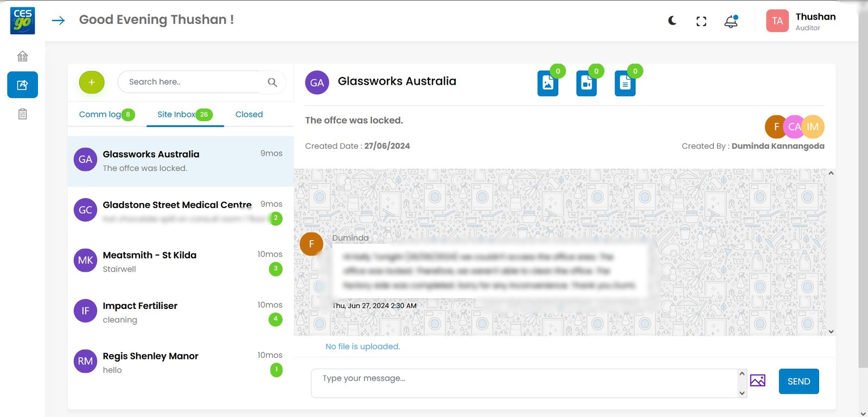This screenshot has width=868, height=417.
Task: Open the clipboard icon in sidebar
Action: pos(22,114)
